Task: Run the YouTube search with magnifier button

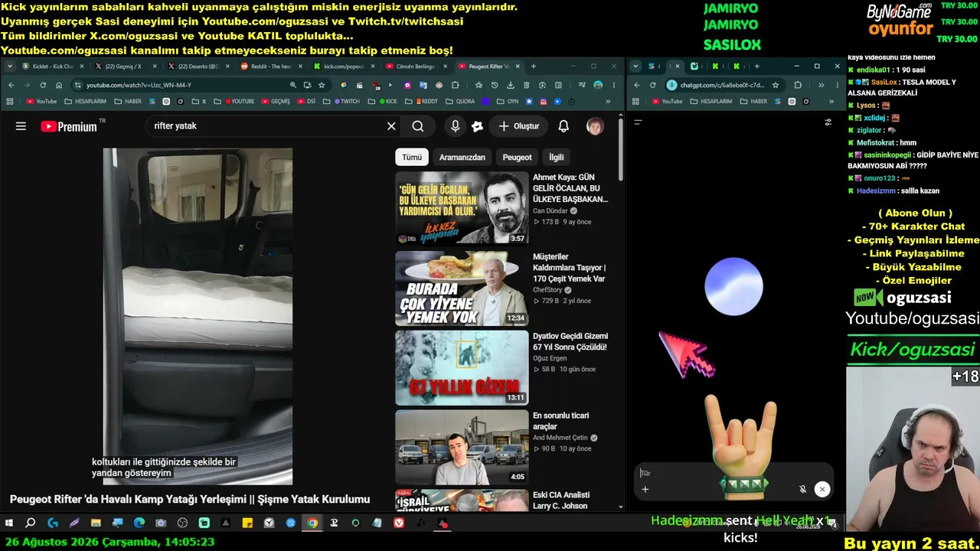Action: pos(418,126)
